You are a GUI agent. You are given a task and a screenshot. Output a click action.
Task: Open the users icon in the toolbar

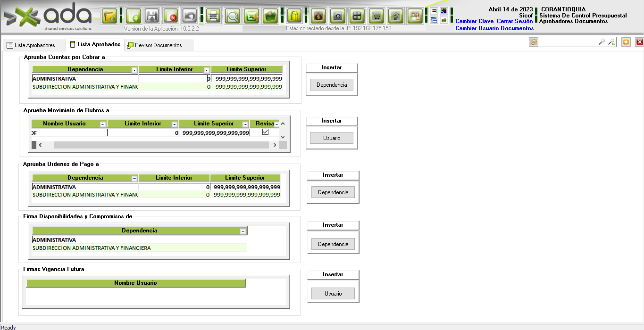coord(415,16)
